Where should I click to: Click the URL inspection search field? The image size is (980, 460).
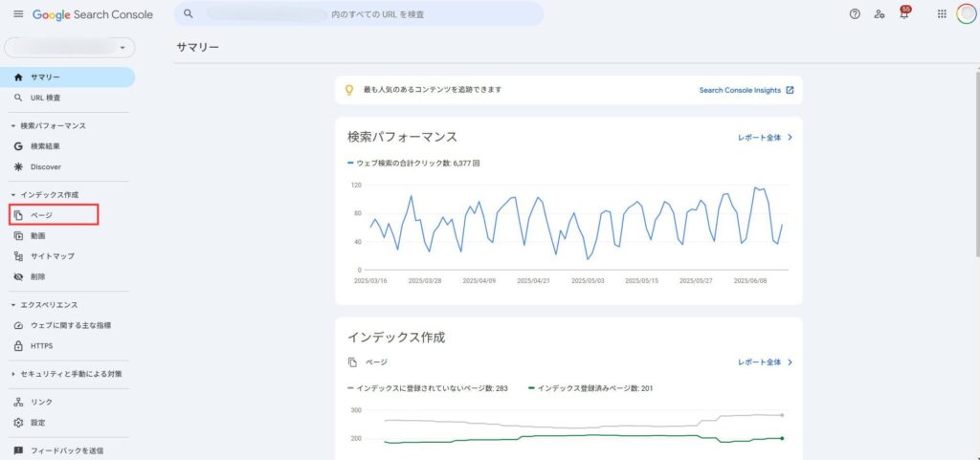359,13
